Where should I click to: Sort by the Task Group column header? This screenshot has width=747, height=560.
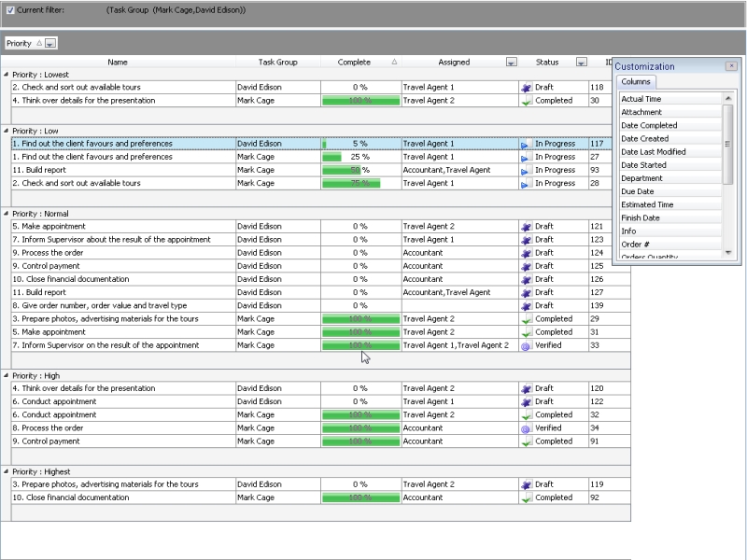[x=277, y=63]
